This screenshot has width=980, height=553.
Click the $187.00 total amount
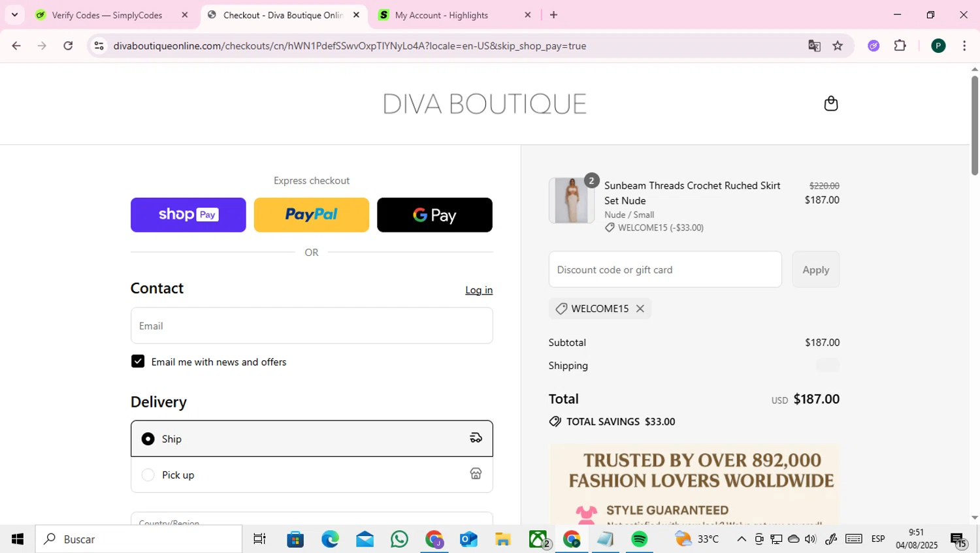(816, 399)
